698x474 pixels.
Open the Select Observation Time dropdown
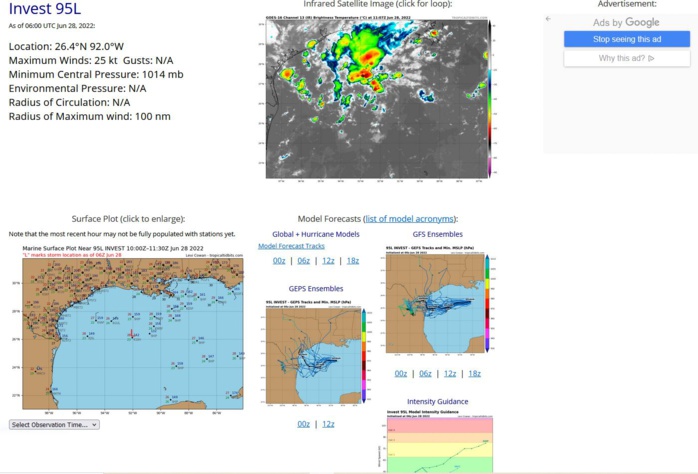(54, 424)
